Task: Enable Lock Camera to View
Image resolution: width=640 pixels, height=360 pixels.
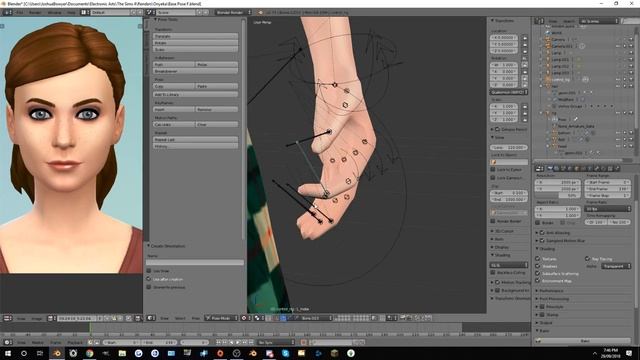Action: (x=493, y=178)
